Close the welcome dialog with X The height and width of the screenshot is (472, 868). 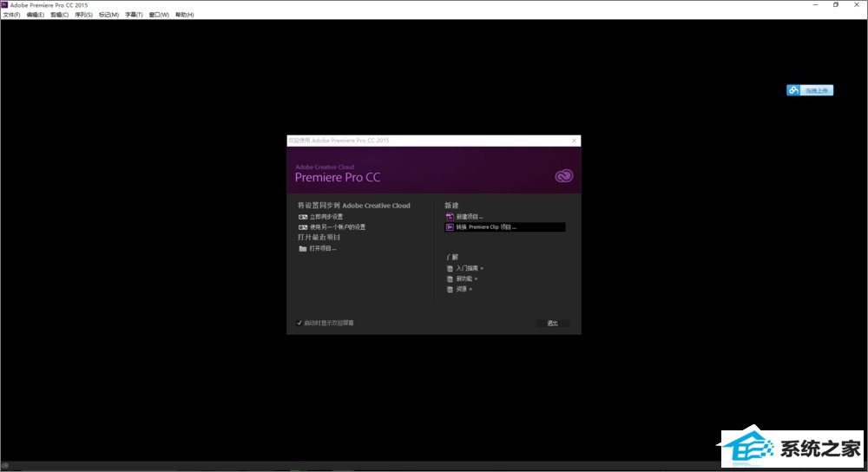574,141
